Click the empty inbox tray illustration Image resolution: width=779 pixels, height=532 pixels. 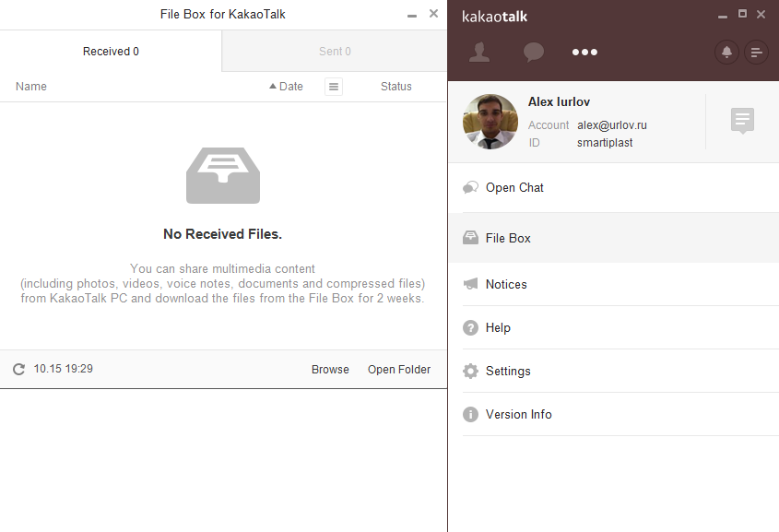(223, 175)
